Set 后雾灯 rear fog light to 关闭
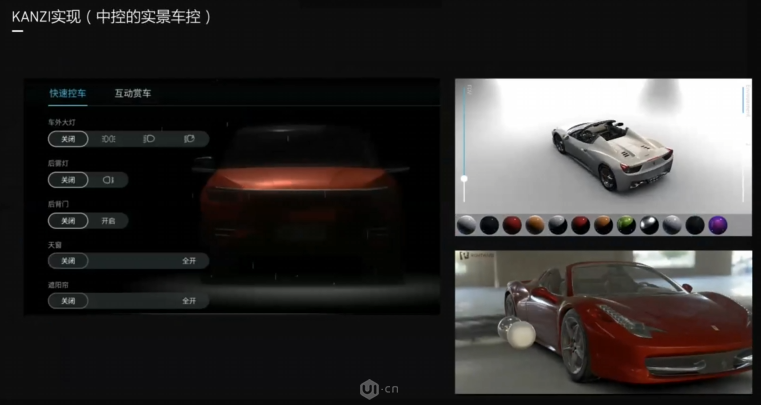The width and height of the screenshot is (761, 405). click(68, 180)
